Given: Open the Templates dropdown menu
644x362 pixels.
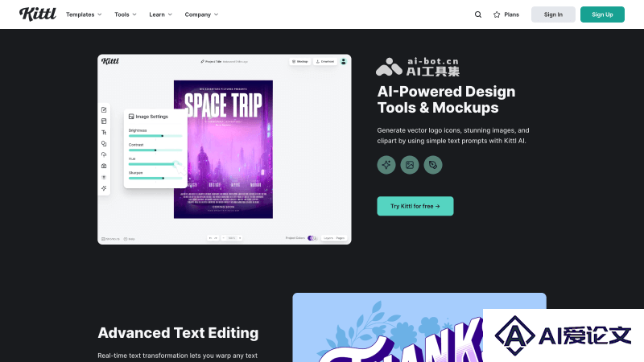Looking at the screenshot, I should [x=84, y=14].
